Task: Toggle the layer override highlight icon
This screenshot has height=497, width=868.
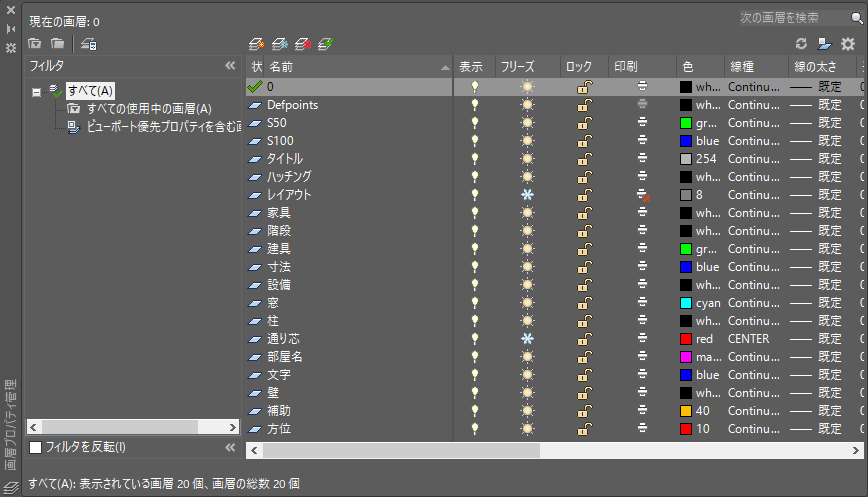Action: [x=825, y=44]
